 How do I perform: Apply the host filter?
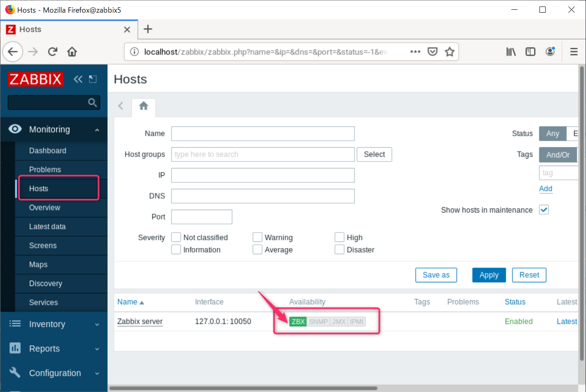click(489, 275)
